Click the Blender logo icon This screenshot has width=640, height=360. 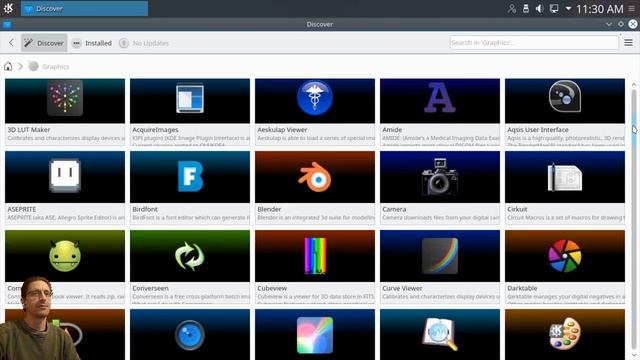315,177
